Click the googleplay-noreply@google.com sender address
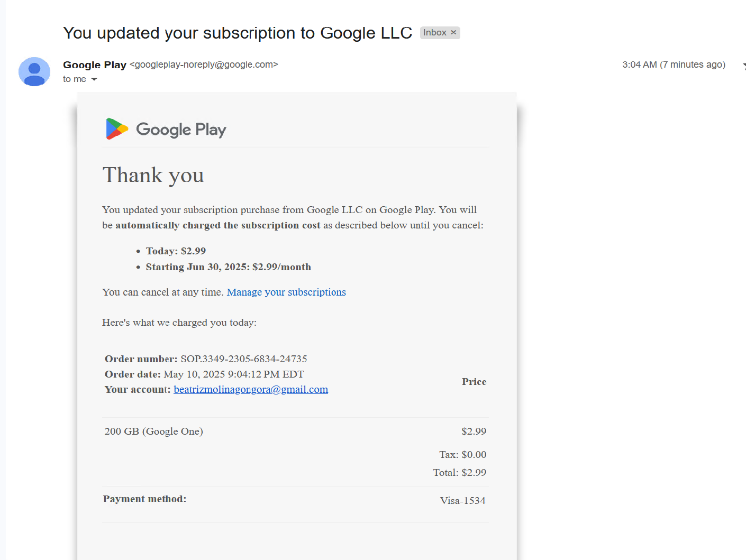Image resolution: width=746 pixels, height=560 pixels. [x=204, y=65]
